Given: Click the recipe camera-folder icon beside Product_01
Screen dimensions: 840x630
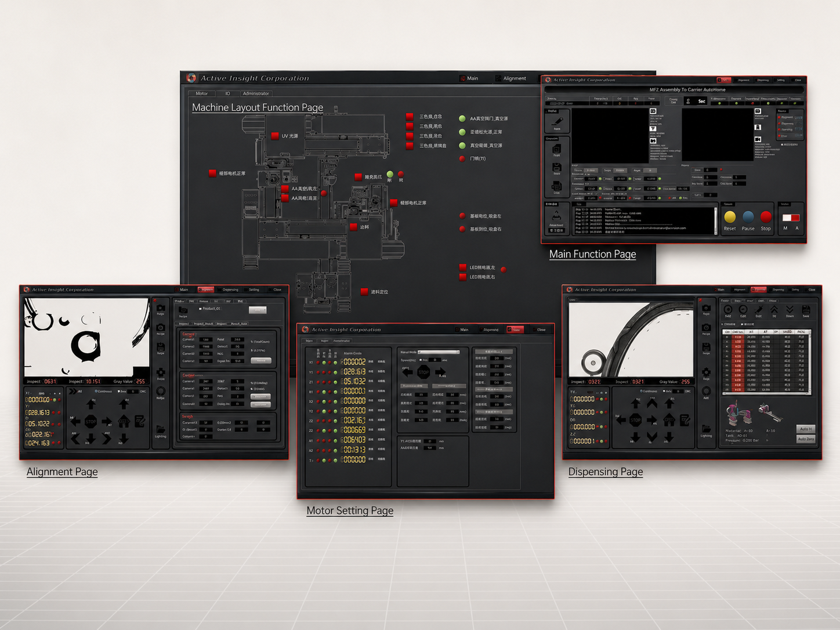Looking at the screenshot, I should [x=183, y=310].
